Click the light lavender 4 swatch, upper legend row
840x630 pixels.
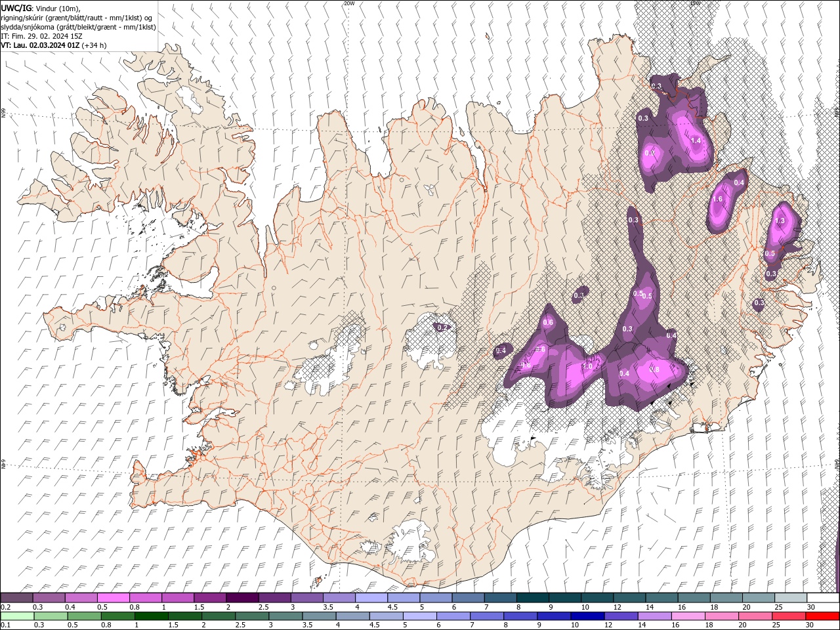coord(371,598)
